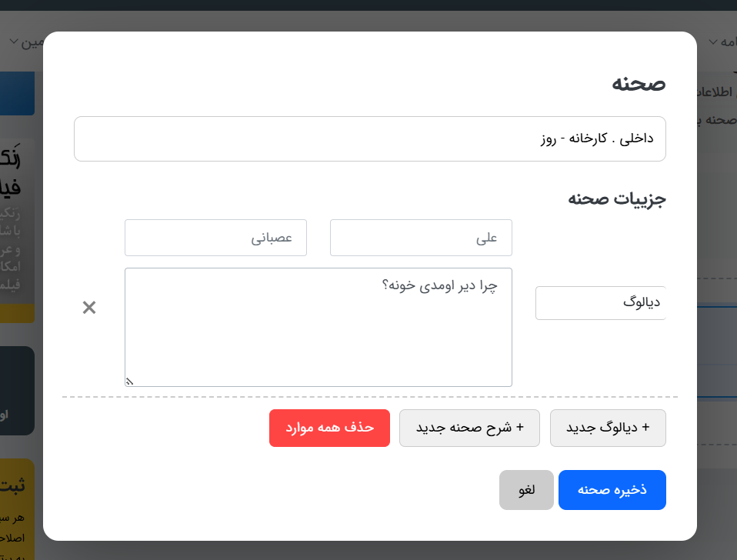This screenshot has width=737, height=560.
Task: Click the + دیالوگ جدید button
Action: pyautogui.click(x=608, y=428)
